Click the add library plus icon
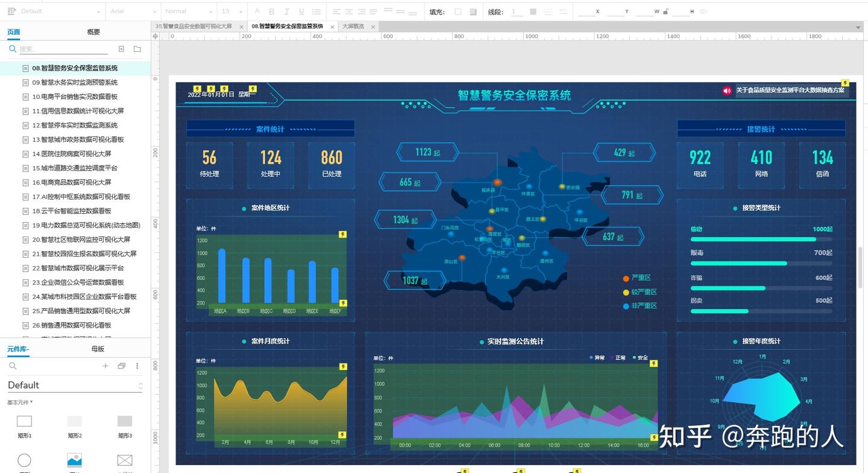The width and height of the screenshot is (868, 473). point(105,366)
